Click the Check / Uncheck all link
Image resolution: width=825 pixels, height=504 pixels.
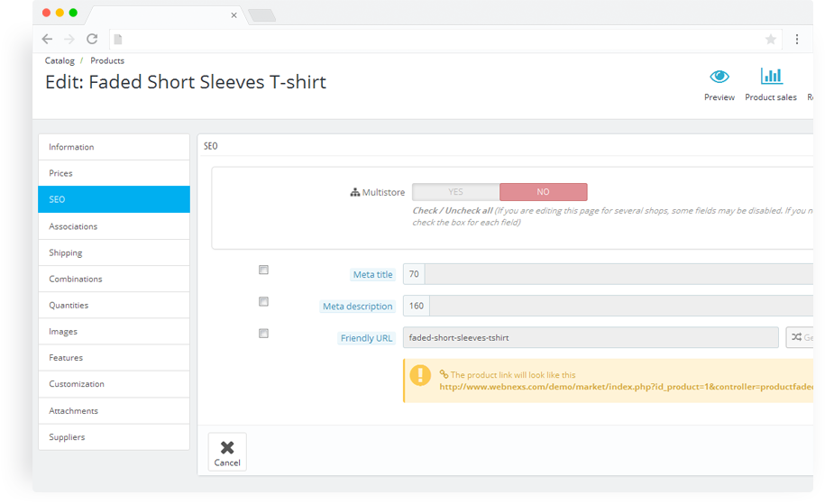(x=453, y=210)
